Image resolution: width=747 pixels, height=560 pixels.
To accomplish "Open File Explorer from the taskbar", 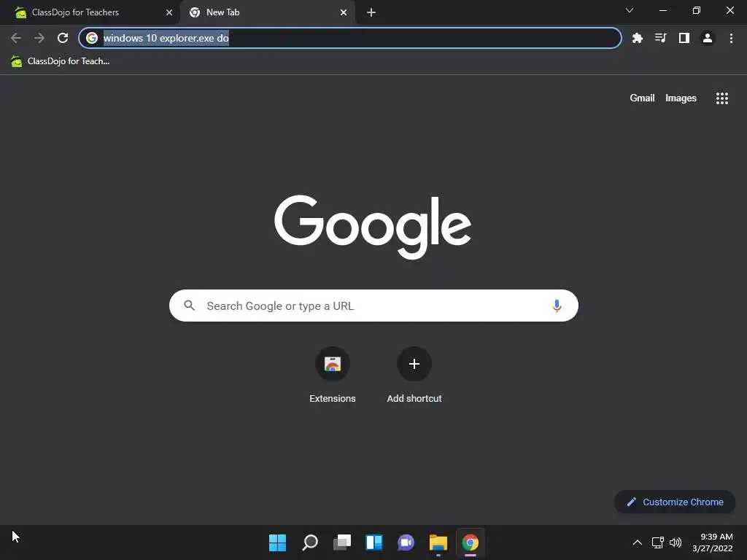I will pos(438,542).
